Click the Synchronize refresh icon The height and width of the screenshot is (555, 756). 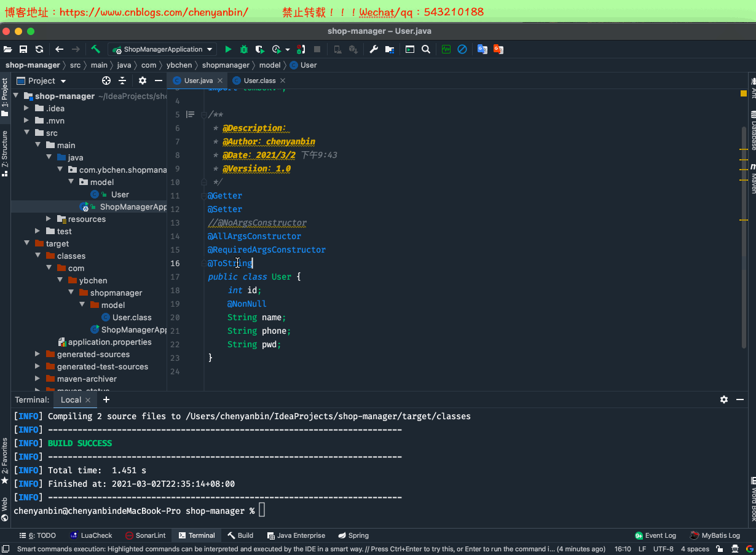(x=39, y=49)
